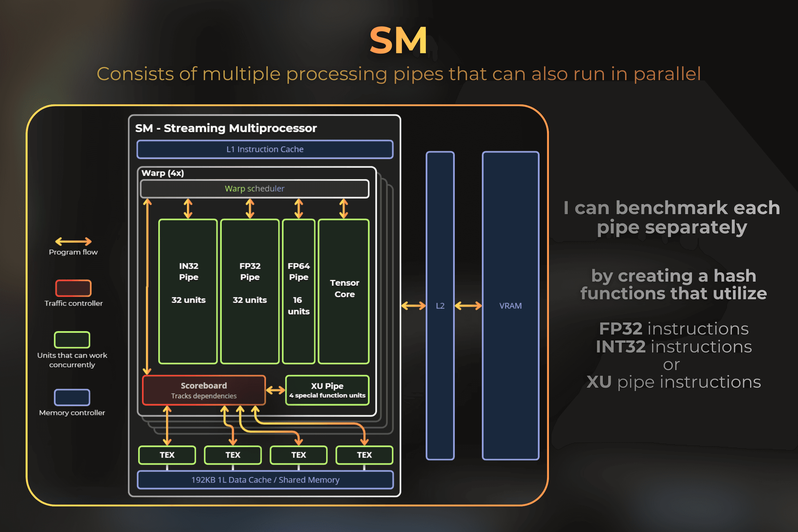Click the green concurrent units legend swatch

[x=72, y=339]
